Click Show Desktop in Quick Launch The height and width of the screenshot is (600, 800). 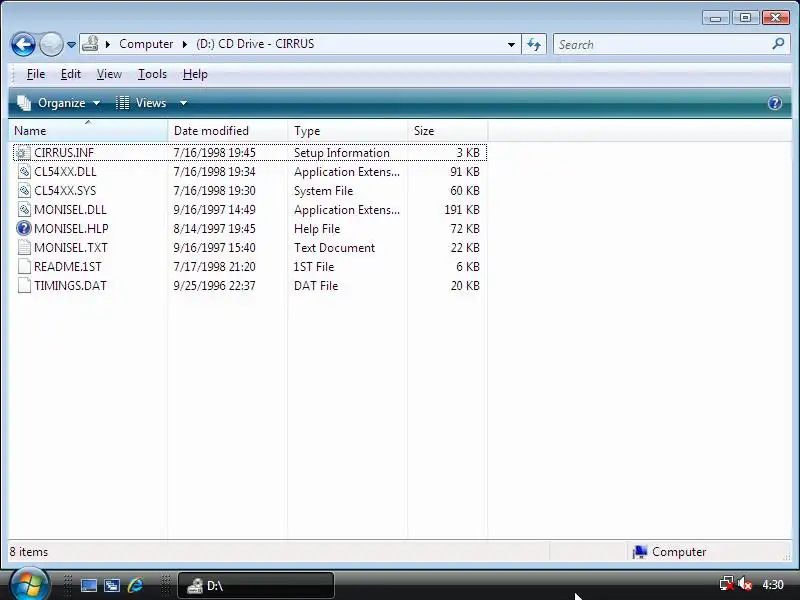[x=89, y=585]
